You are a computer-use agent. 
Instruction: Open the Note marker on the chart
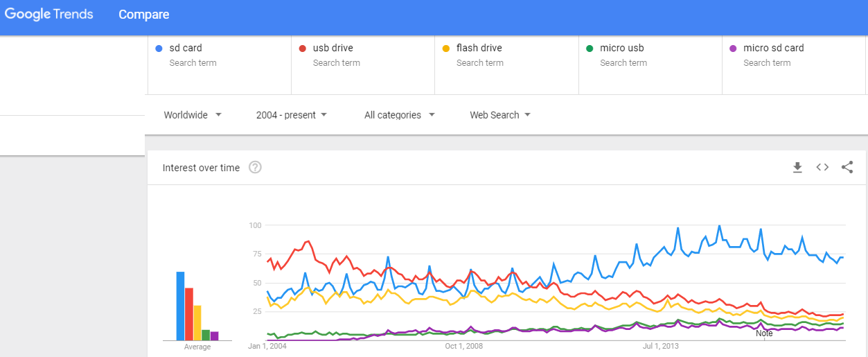click(764, 333)
